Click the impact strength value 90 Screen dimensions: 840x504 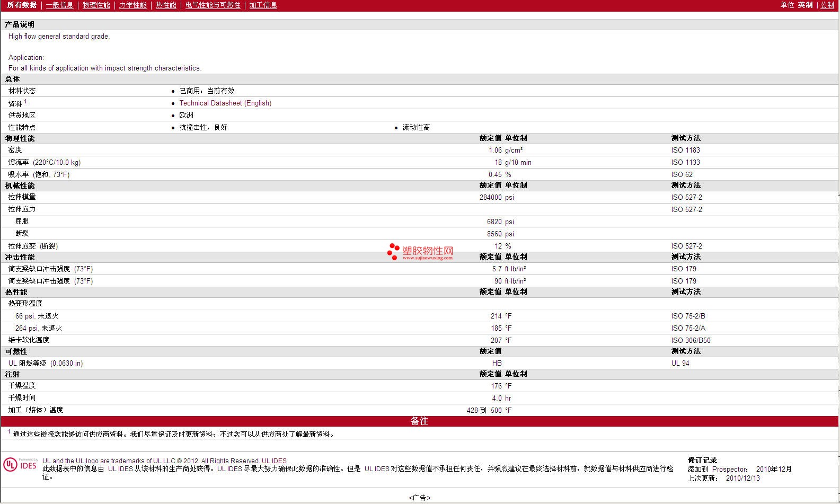(x=498, y=281)
